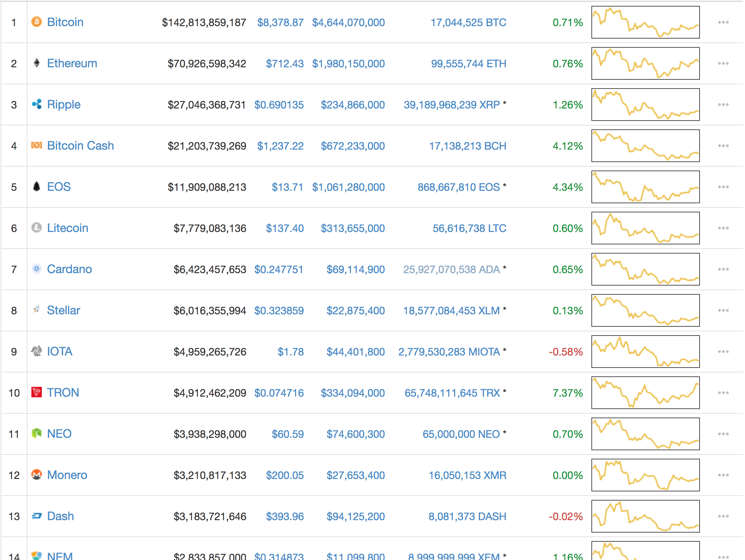The height and width of the screenshot is (560, 745).
Task: Open the Bitcoin 7-day price sparkline chart
Action: [x=645, y=22]
